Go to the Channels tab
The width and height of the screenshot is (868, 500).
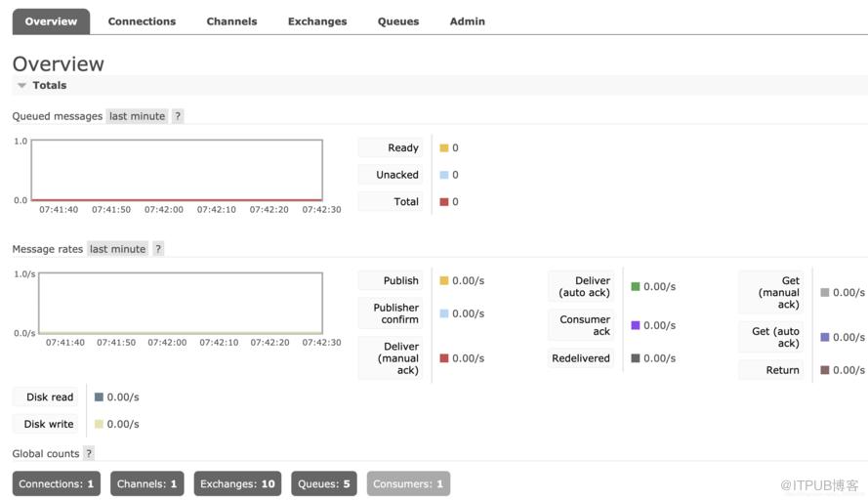231,21
